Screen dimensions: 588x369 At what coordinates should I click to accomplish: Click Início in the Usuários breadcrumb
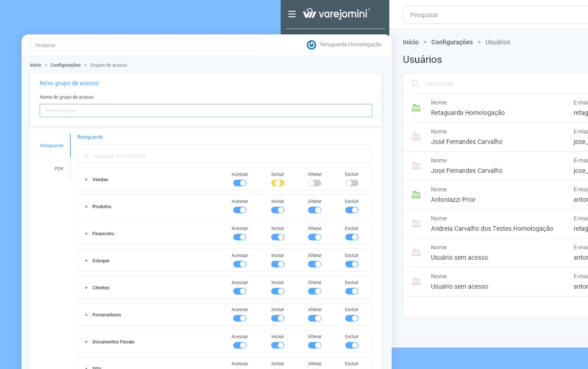coord(410,42)
